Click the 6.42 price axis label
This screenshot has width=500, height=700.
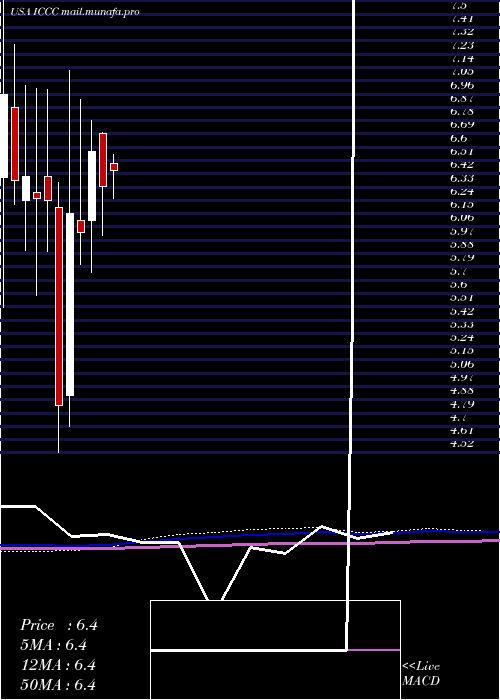tap(462, 164)
